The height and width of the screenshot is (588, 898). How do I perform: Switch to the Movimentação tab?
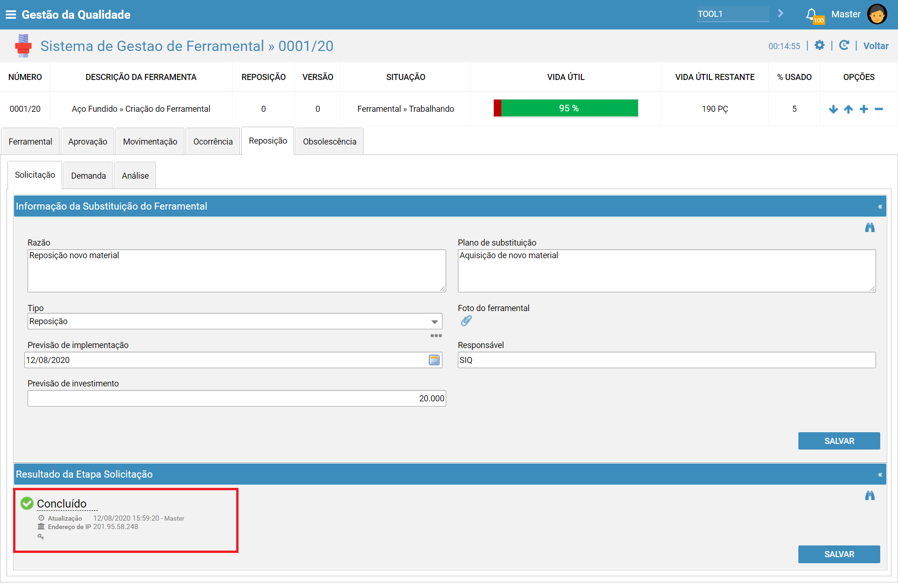coord(150,141)
